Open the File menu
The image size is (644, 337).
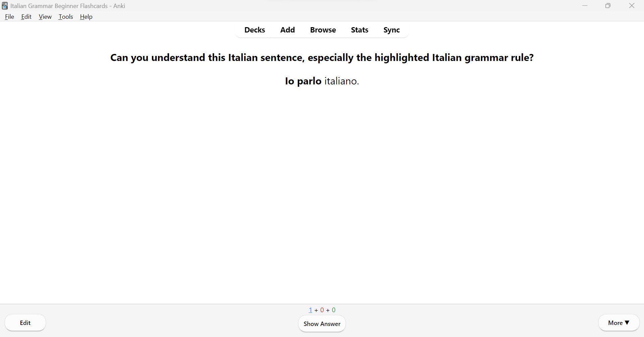pyautogui.click(x=9, y=16)
